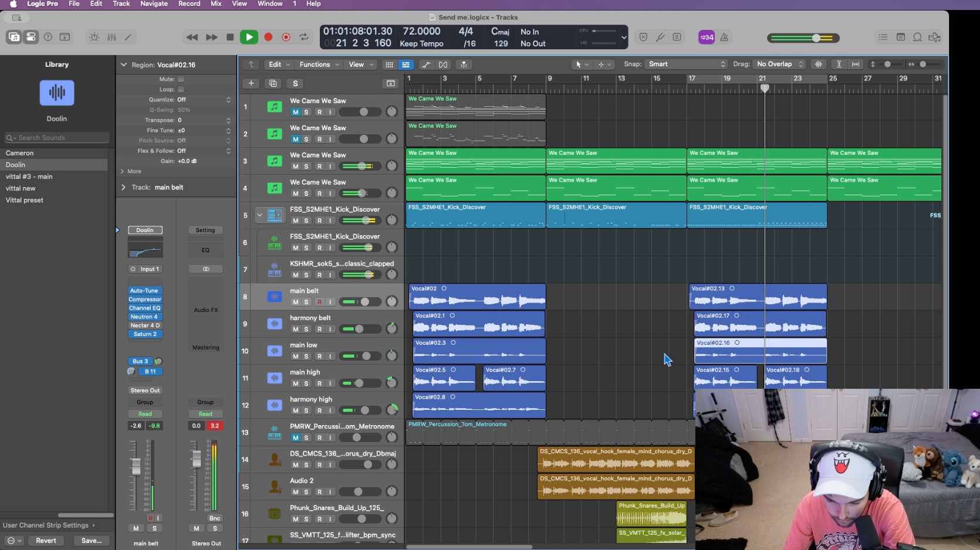Toggle the Inspector button
Image resolution: width=980 pixels, height=550 pixels.
click(x=31, y=37)
